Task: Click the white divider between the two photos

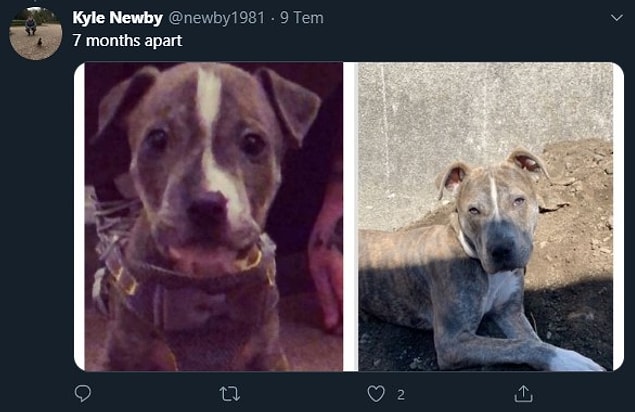Action: pyautogui.click(x=350, y=216)
